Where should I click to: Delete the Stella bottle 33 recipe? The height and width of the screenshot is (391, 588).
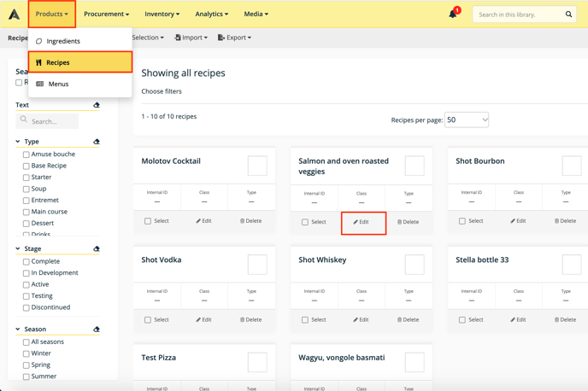[x=565, y=320]
